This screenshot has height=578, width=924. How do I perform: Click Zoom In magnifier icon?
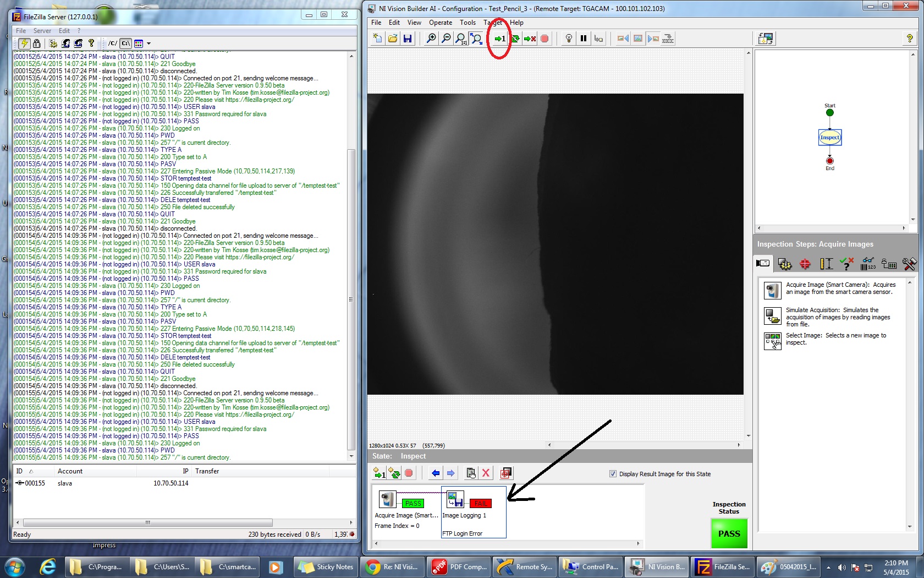click(x=431, y=39)
